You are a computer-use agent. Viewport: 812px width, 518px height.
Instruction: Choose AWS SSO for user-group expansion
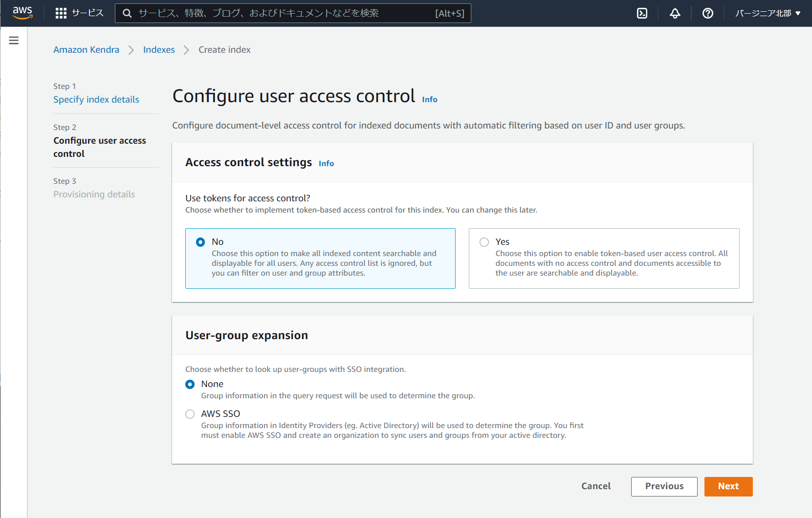pyautogui.click(x=190, y=414)
